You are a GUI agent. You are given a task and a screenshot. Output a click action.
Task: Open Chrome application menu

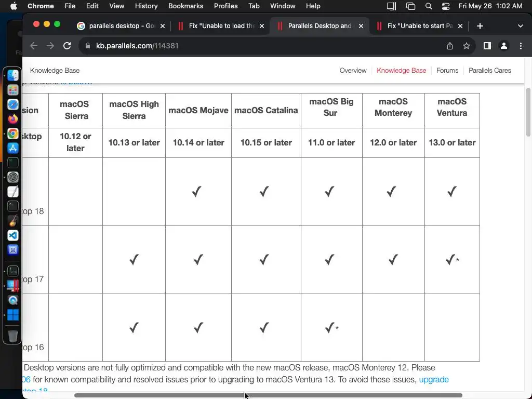click(41, 6)
